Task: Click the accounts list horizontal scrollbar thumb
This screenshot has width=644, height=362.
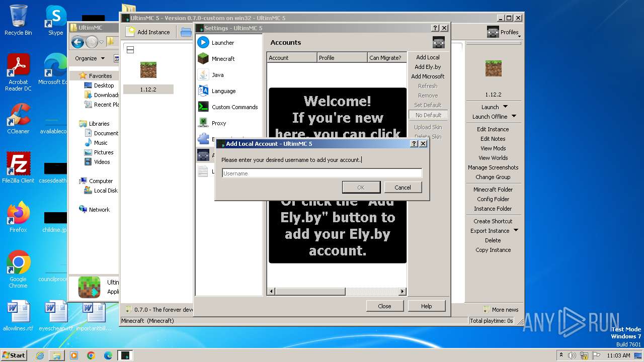Action: 310,292
